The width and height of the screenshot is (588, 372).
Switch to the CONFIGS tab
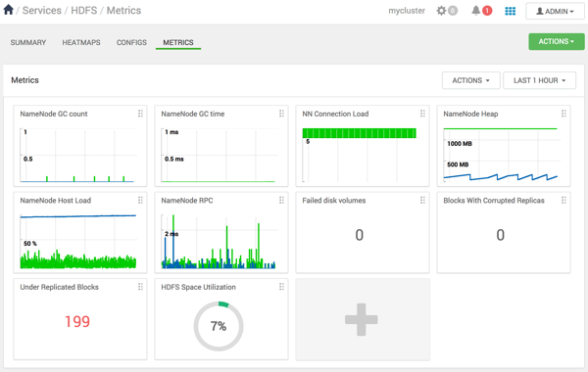click(131, 43)
